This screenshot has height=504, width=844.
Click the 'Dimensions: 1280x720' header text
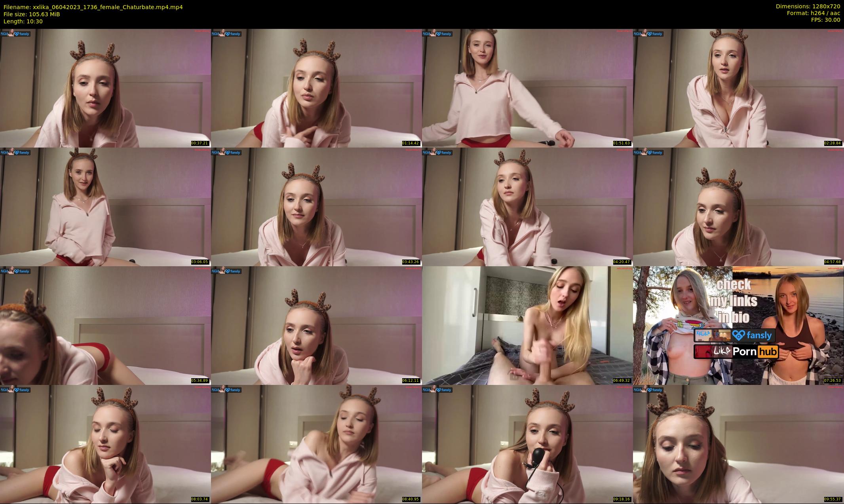coord(808,6)
